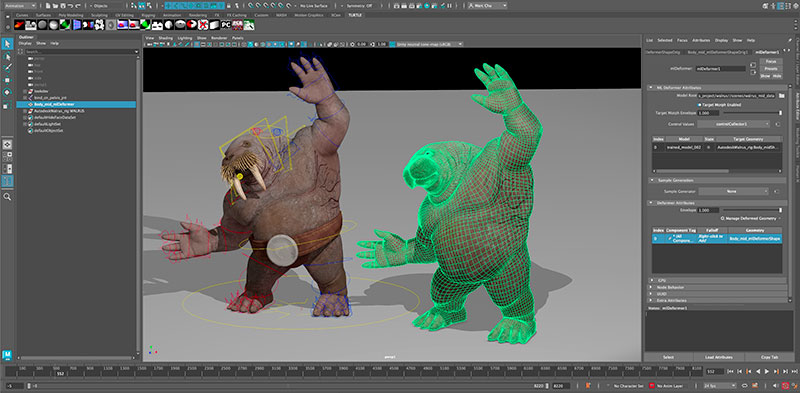This screenshot has width=800, height=393.
Task: Go to end of playback range
Action: tap(794, 372)
